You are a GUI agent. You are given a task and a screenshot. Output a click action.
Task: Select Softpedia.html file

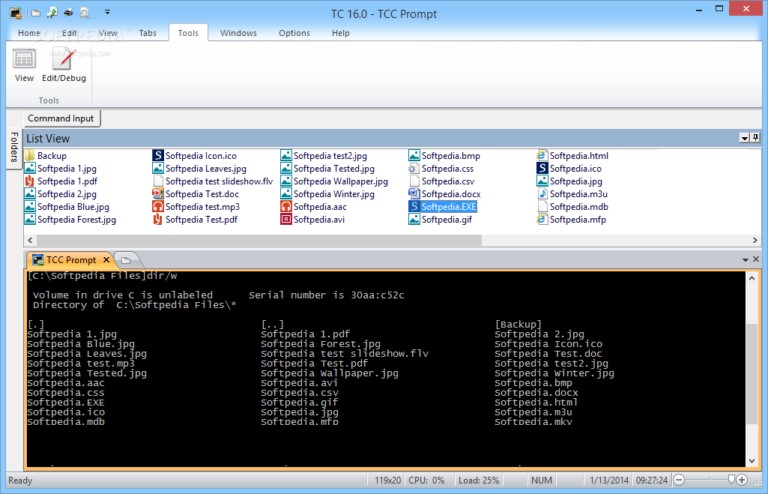tap(573, 156)
